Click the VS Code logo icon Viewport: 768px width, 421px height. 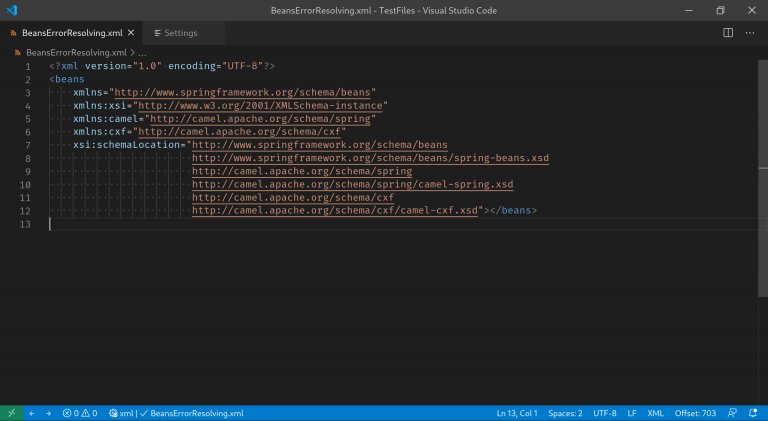13,10
